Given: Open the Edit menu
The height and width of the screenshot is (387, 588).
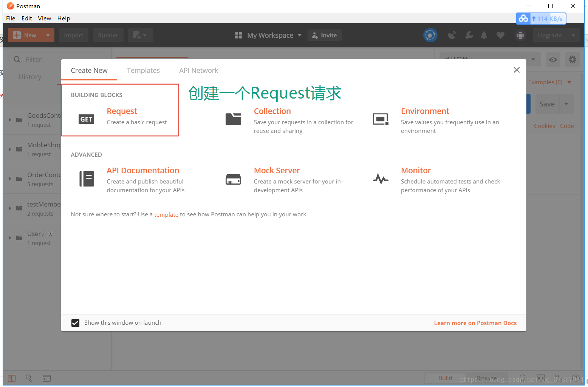Looking at the screenshot, I should click(26, 18).
